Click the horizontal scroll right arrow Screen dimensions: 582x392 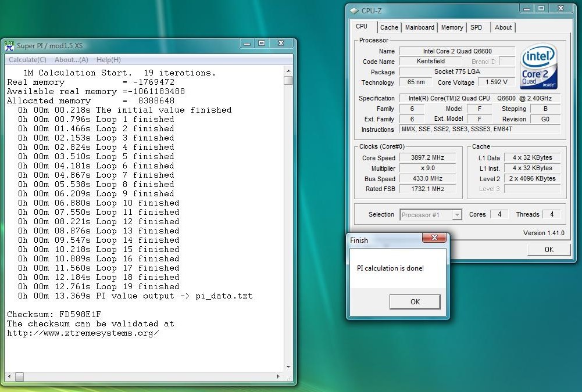tap(278, 376)
